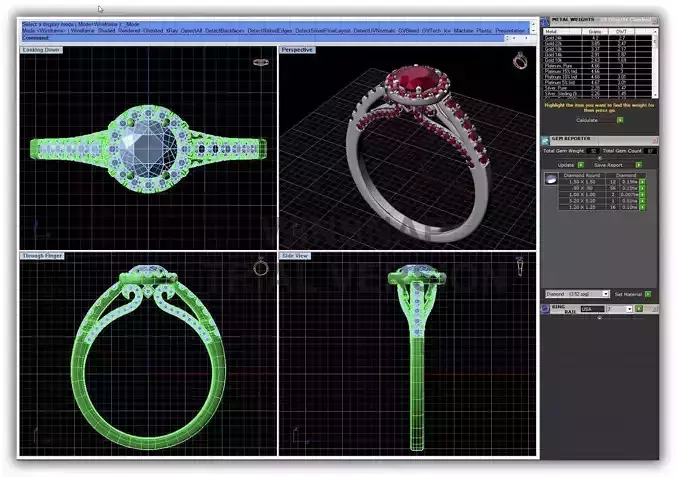Click the Metal column header
Image resolution: width=676 pixels, height=477 pixels.
(x=563, y=31)
